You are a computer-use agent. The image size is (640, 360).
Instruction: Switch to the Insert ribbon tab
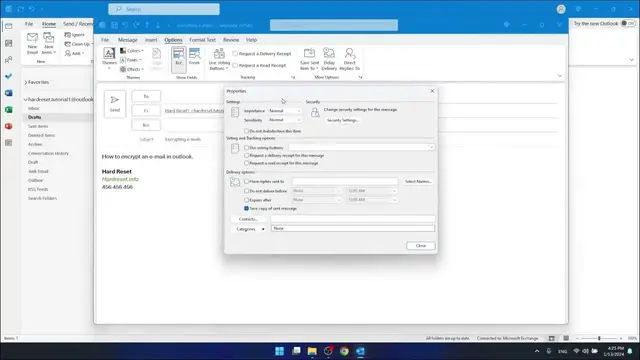click(x=151, y=40)
